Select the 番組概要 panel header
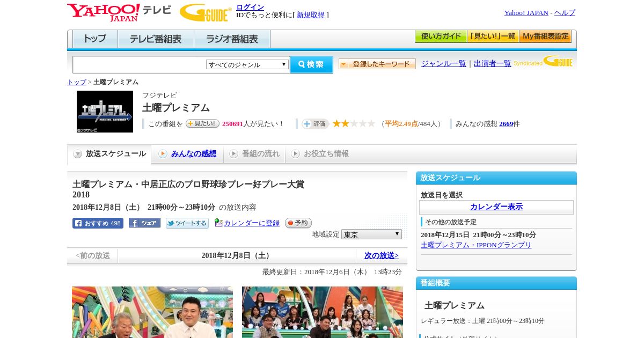Image resolution: width=644 pixels, height=338 pixels. [496, 283]
